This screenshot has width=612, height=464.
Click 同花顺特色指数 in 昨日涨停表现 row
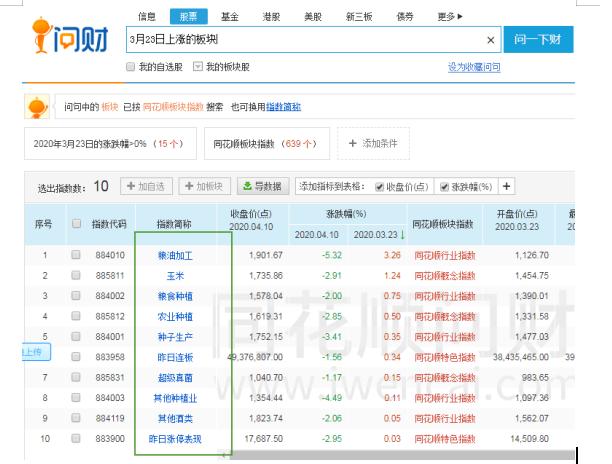click(x=445, y=439)
